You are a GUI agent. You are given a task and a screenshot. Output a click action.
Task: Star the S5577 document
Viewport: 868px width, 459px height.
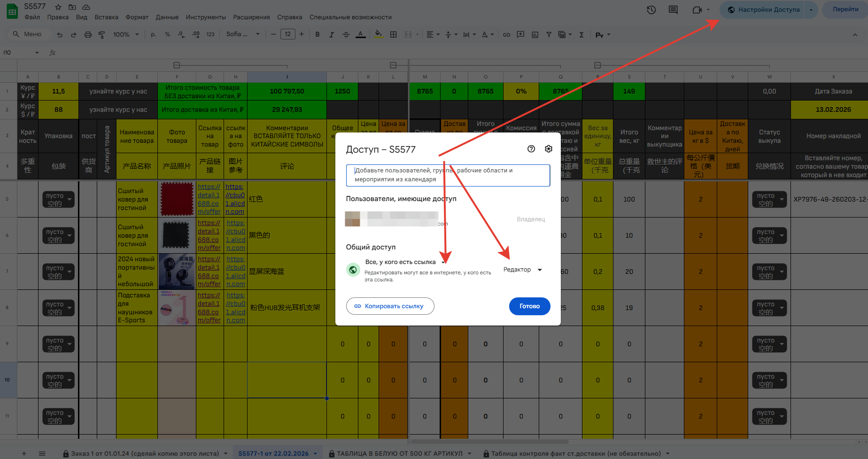click(x=58, y=7)
